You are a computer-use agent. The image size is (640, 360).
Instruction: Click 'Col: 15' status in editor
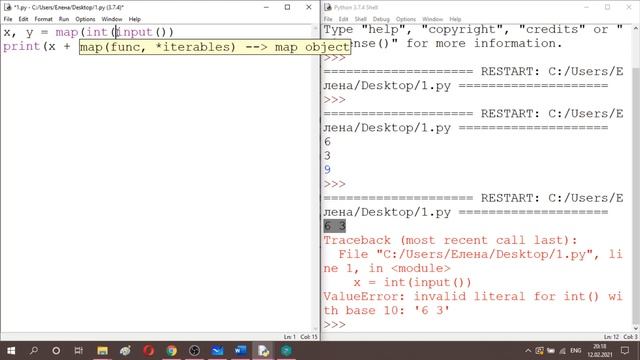coord(309,337)
